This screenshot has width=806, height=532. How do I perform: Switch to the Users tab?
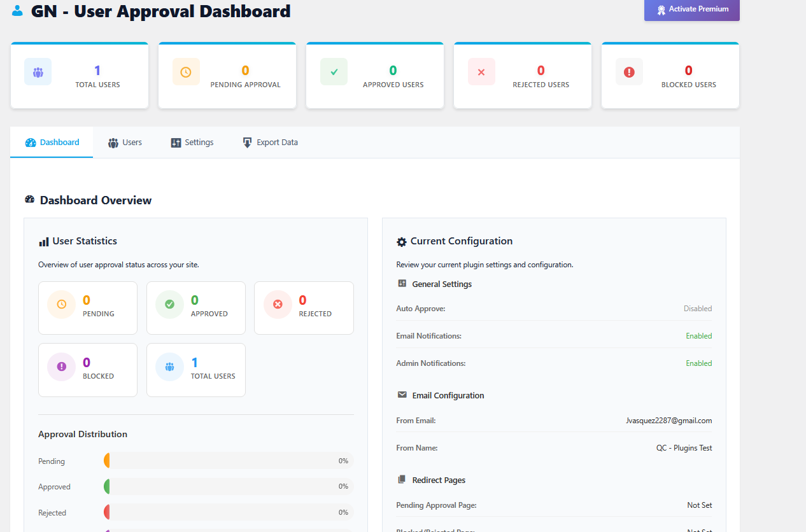click(x=125, y=142)
